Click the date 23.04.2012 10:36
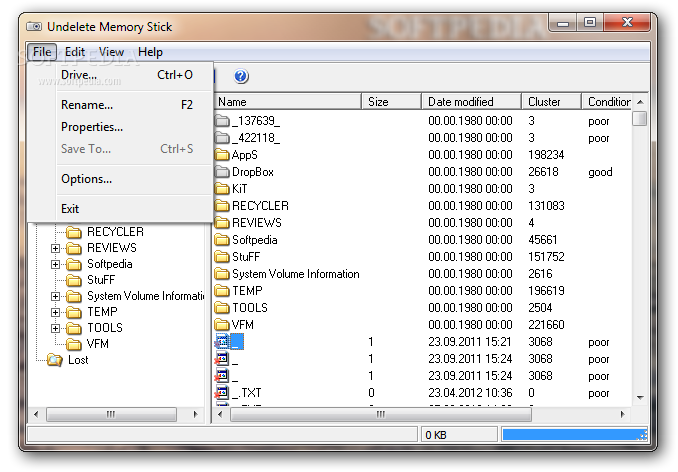Image resolution: width=678 pixels, height=472 pixels. (x=470, y=393)
